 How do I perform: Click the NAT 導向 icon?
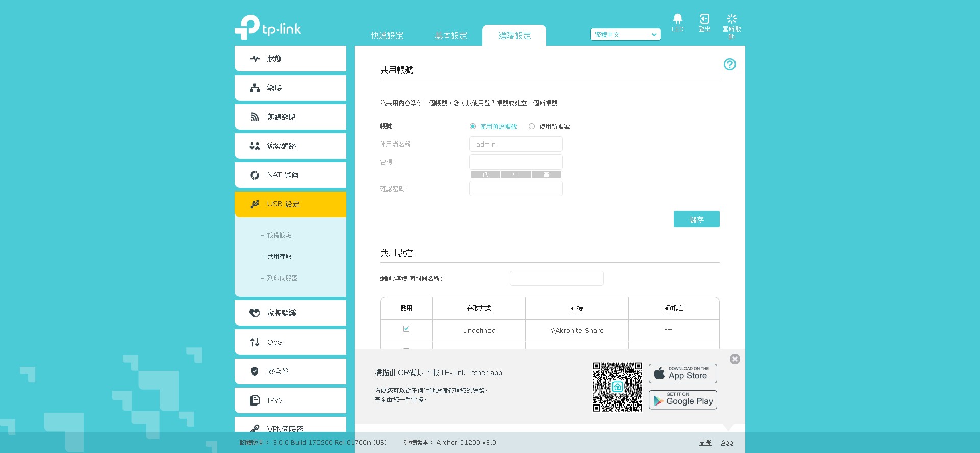[255, 175]
